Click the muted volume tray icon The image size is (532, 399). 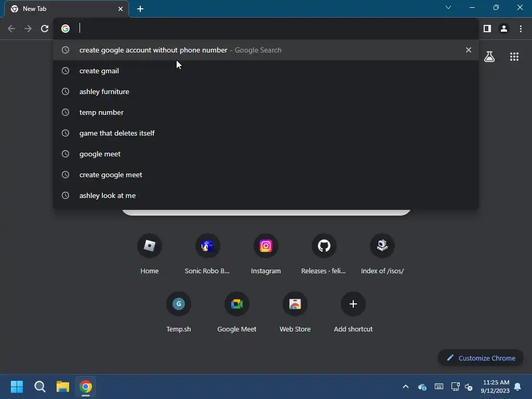(x=469, y=387)
